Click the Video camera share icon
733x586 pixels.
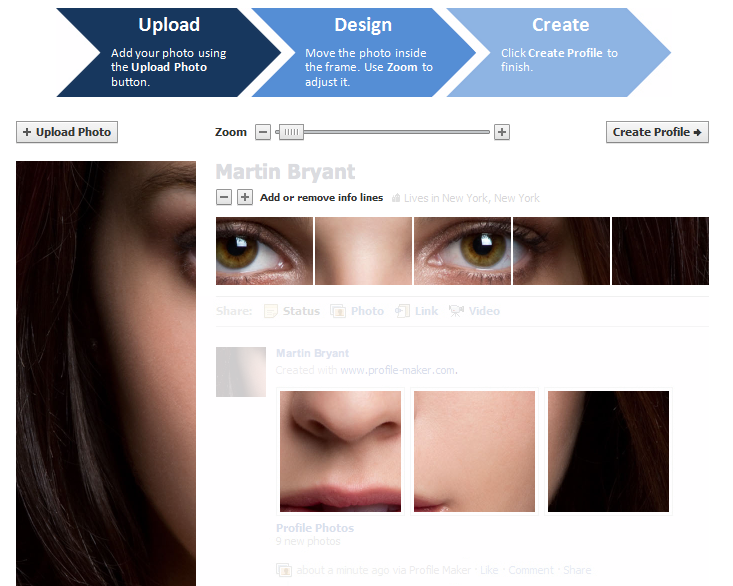click(x=456, y=311)
